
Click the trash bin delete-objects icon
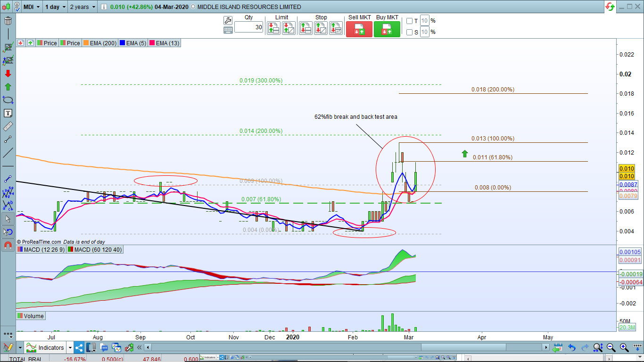point(8,21)
